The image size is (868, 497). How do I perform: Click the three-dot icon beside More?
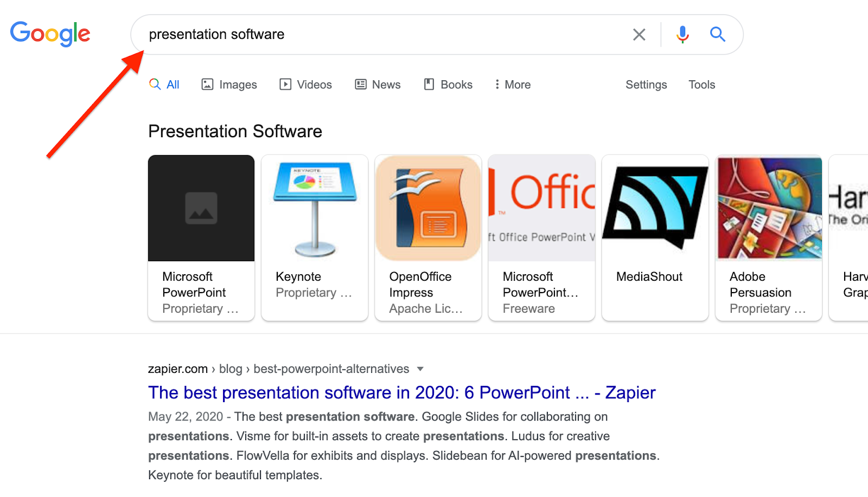coord(497,84)
